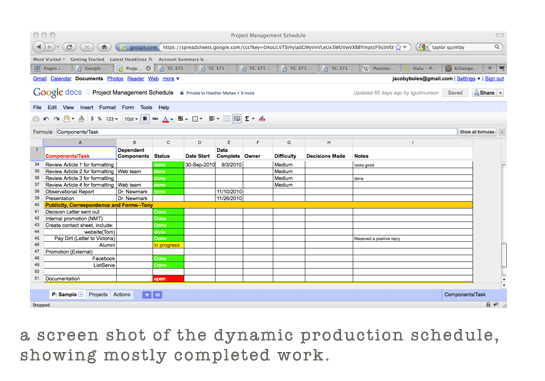Click the Saved button
The width and height of the screenshot is (545, 381).
pos(455,93)
